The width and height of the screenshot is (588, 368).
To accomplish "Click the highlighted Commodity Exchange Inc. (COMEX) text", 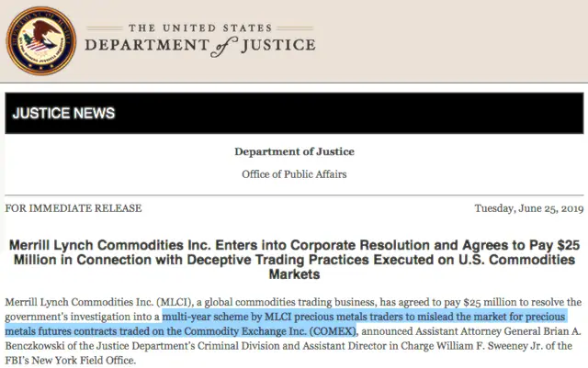I will [269, 331].
